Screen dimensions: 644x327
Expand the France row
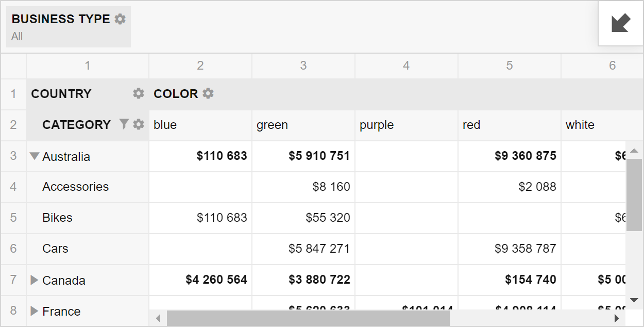click(35, 311)
